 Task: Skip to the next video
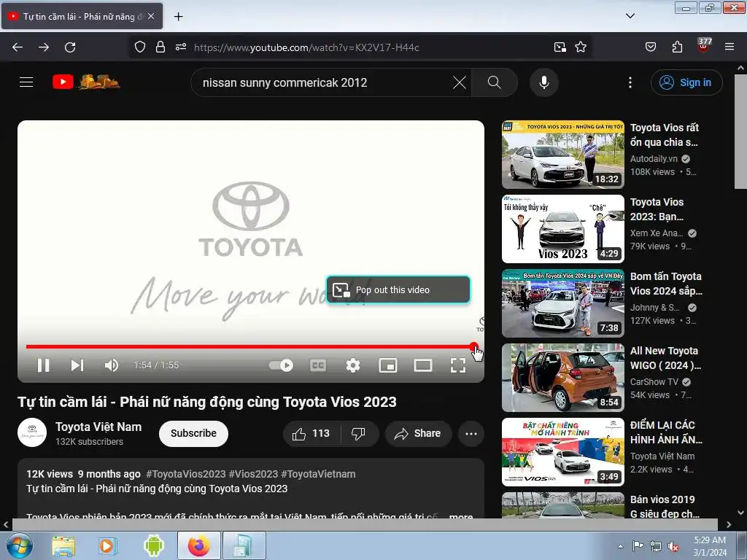pos(77,365)
